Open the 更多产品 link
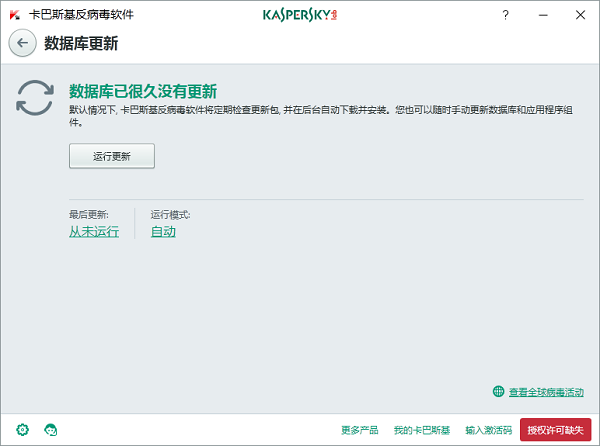The image size is (600, 446). (360, 430)
